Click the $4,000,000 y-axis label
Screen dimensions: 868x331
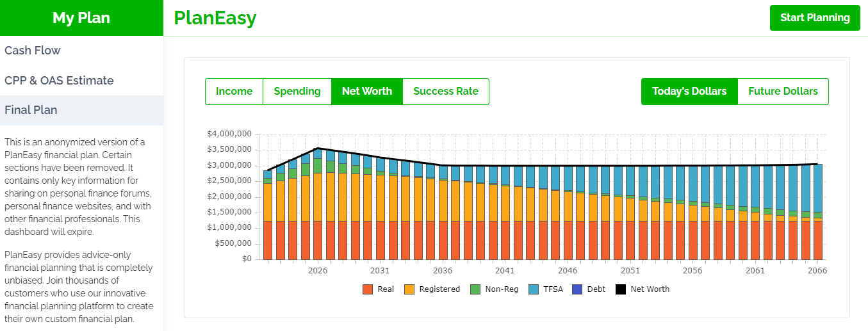229,134
